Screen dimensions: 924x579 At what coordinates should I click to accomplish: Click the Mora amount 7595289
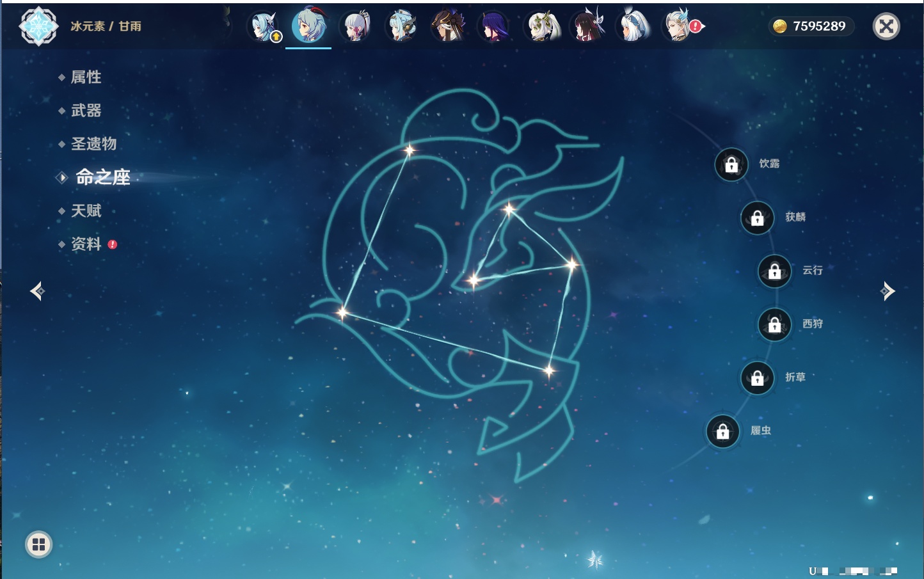pos(819,26)
